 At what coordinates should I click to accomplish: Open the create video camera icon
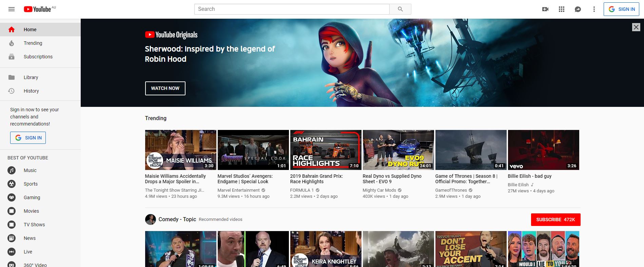point(545,9)
